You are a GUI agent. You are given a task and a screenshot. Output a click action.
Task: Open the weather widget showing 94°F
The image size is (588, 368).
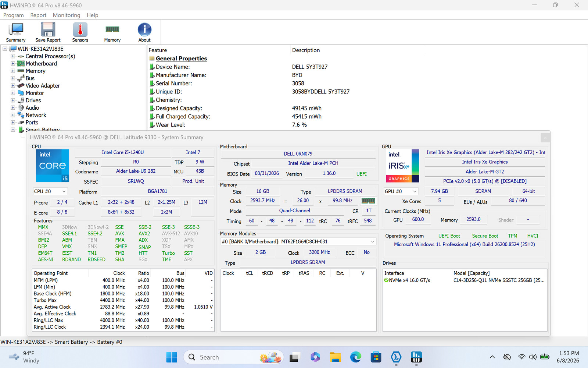25,357
